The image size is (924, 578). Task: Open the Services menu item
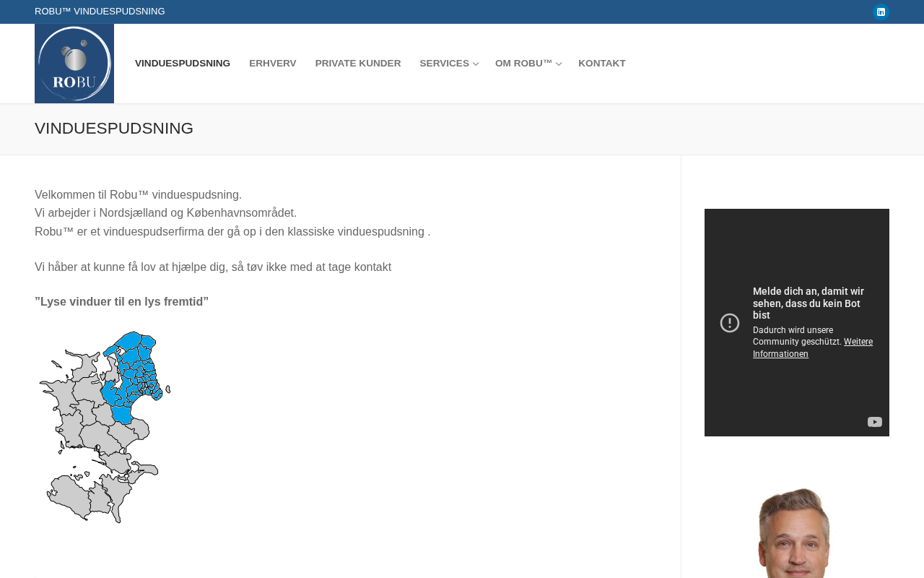coord(445,64)
